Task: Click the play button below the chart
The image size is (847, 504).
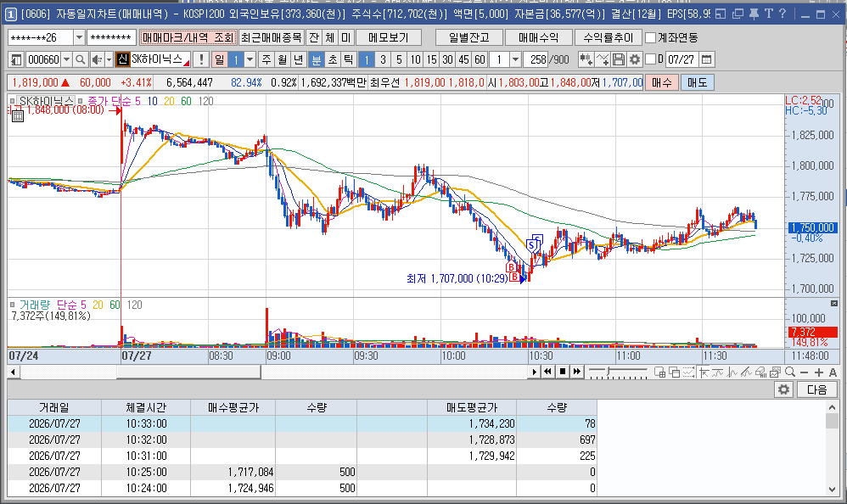Action: tap(534, 372)
